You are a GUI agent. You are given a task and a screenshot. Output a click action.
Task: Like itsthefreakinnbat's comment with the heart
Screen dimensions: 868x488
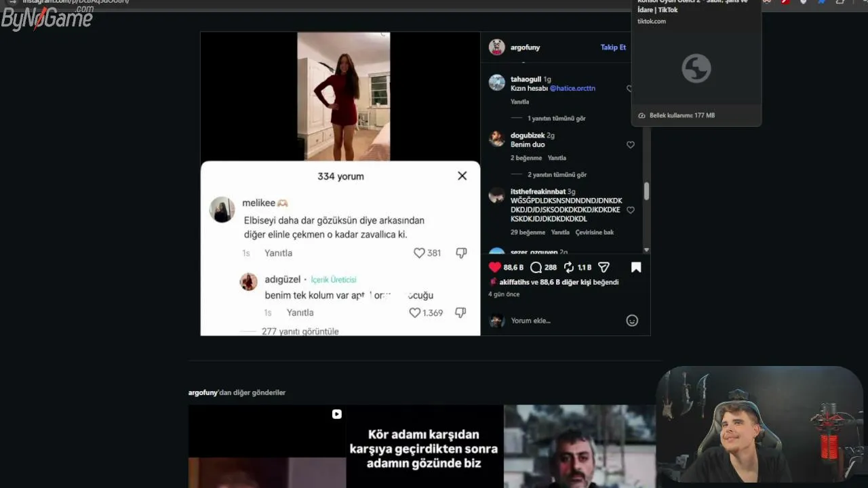631,210
